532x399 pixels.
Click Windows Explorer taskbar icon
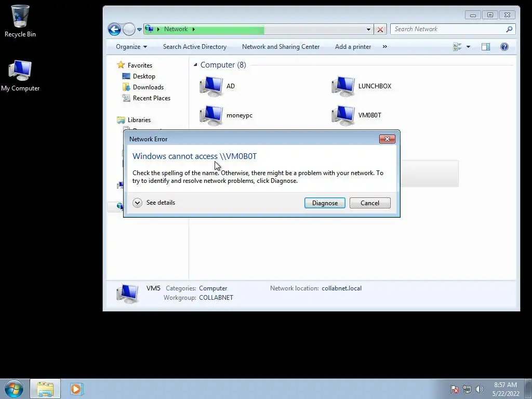tap(45, 389)
